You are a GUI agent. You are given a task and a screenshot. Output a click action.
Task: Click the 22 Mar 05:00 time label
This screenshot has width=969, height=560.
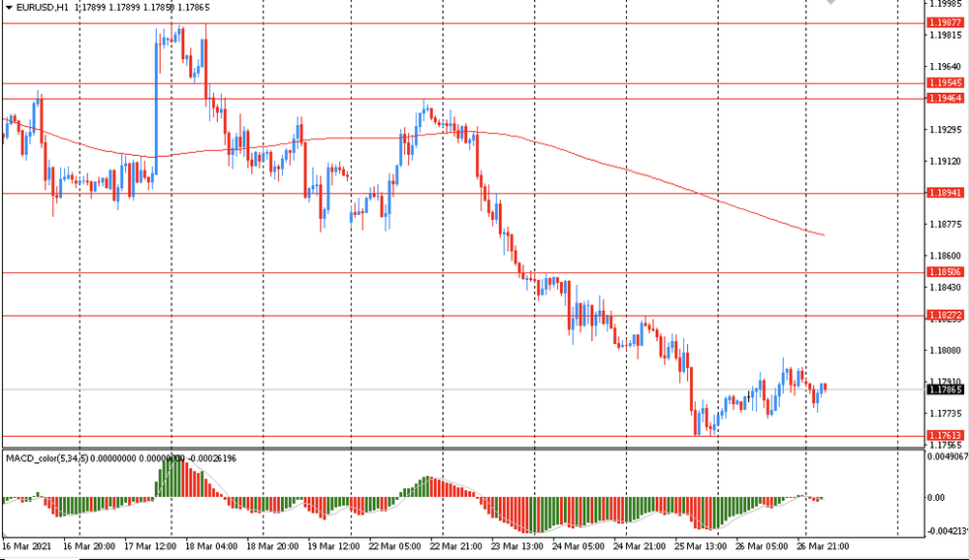click(x=395, y=546)
